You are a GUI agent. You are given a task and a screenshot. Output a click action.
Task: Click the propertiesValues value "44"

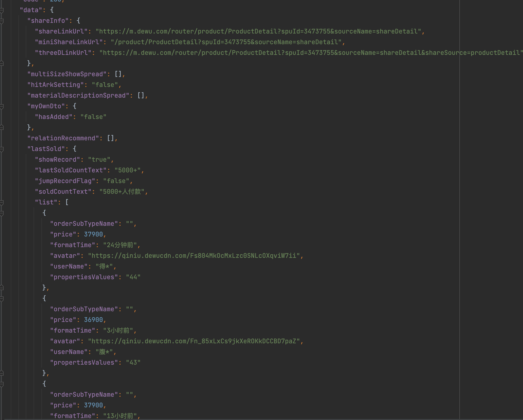pos(133,277)
